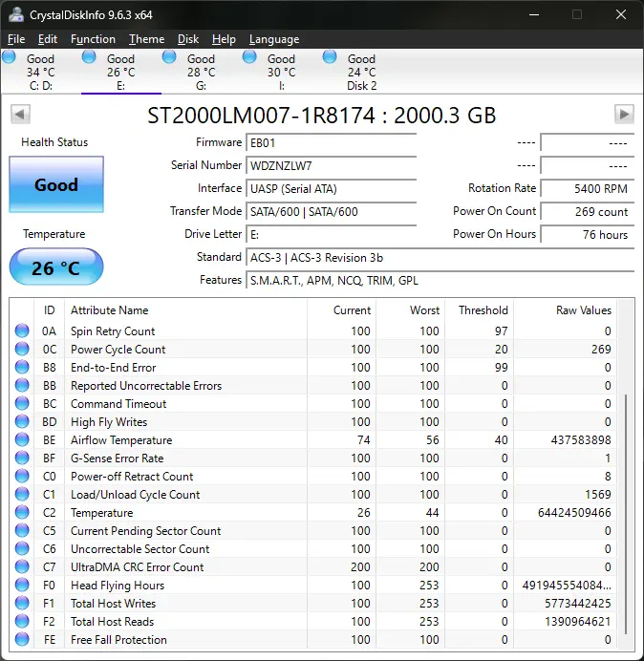The width and height of the screenshot is (644, 661).
Task: Click the Drive Letter E: field
Action: point(331,234)
